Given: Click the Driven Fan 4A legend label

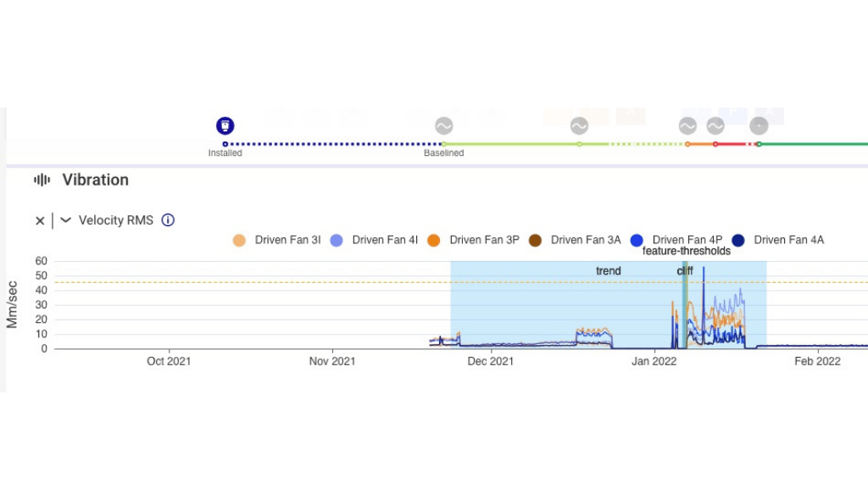Looking at the screenshot, I should [789, 240].
